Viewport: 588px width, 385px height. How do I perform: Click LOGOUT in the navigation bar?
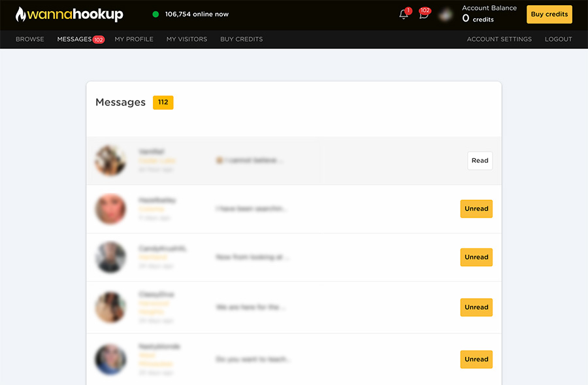[x=559, y=39]
